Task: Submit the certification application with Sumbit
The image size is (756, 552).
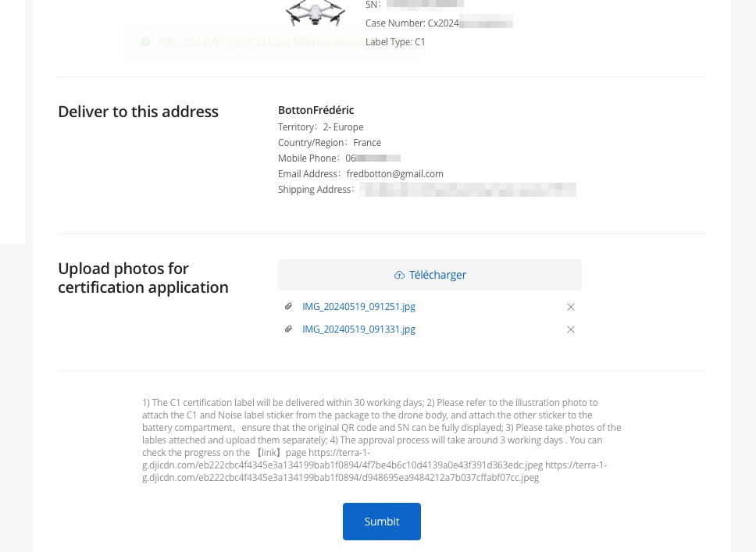Action: pos(382,522)
